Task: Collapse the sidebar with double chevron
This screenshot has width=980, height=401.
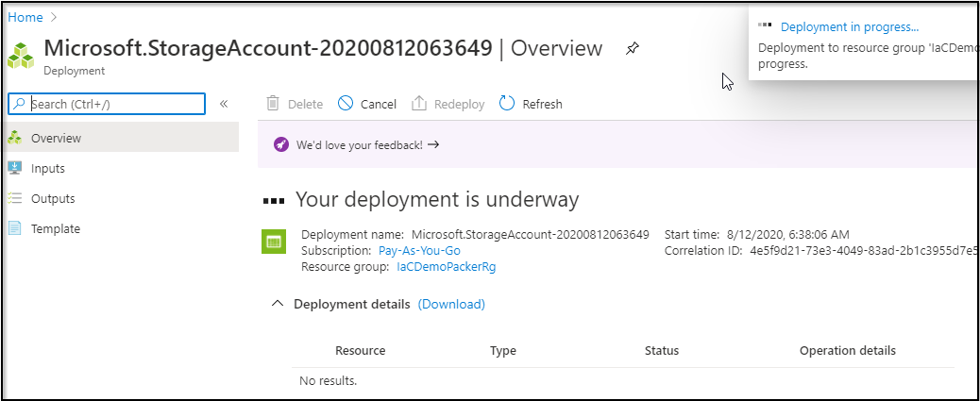Action: pos(224,104)
